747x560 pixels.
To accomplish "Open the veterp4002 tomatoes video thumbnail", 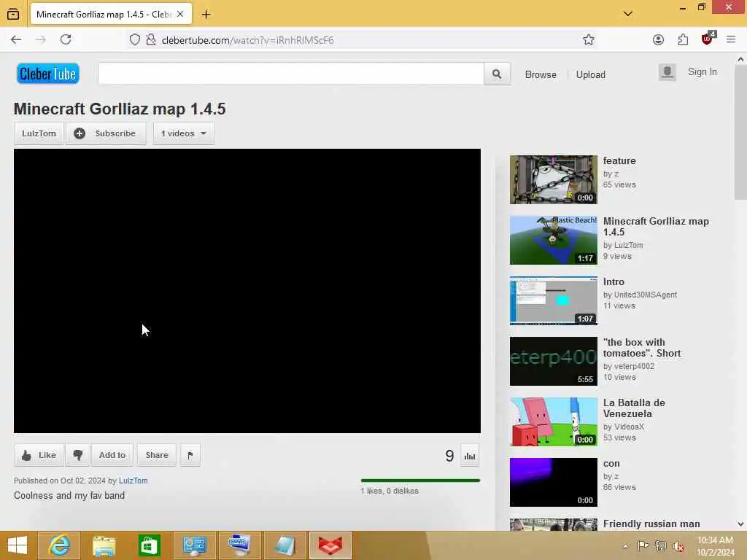I will point(553,361).
